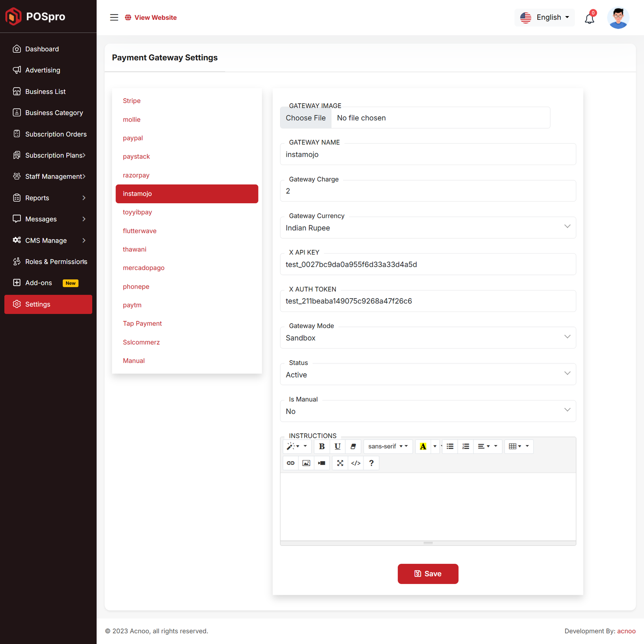
Task: Select the razorpay gateway tab
Action: click(136, 175)
